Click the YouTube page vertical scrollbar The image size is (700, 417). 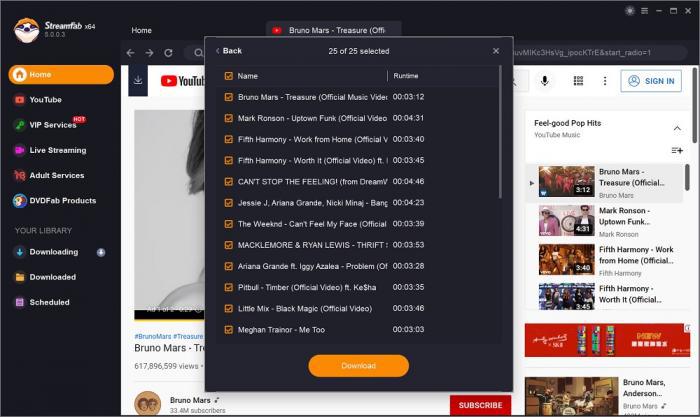coord(695,105)
